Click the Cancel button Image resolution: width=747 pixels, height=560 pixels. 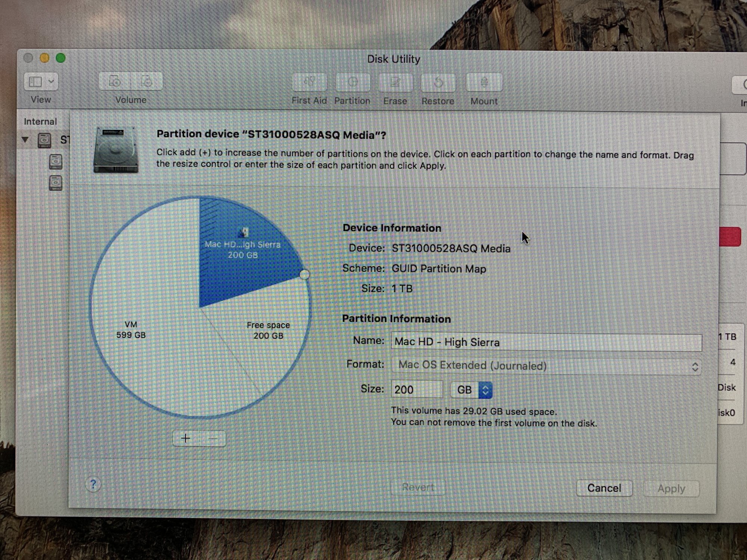604,488
